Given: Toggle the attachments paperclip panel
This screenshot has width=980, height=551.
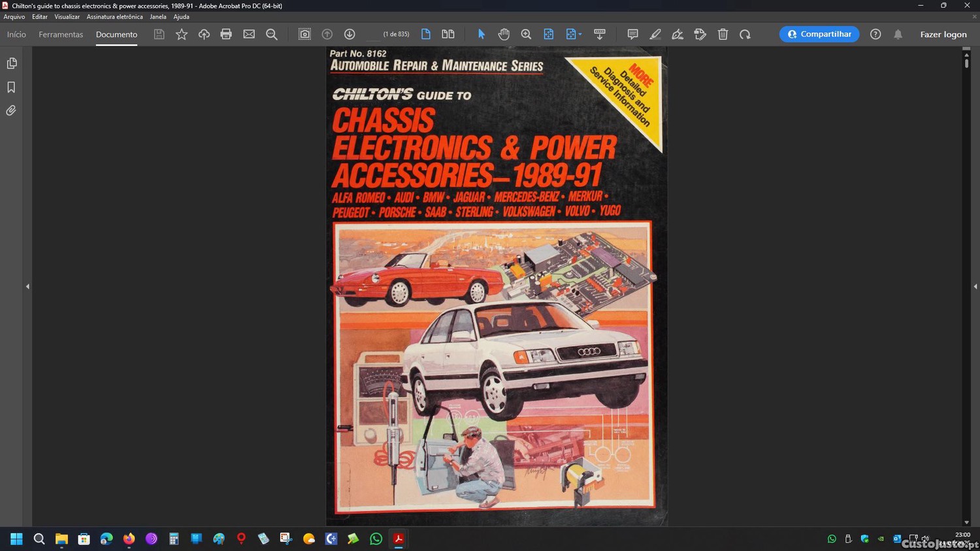Looking at the screenshot, I should pyautogui.click(x=11, y=110).
